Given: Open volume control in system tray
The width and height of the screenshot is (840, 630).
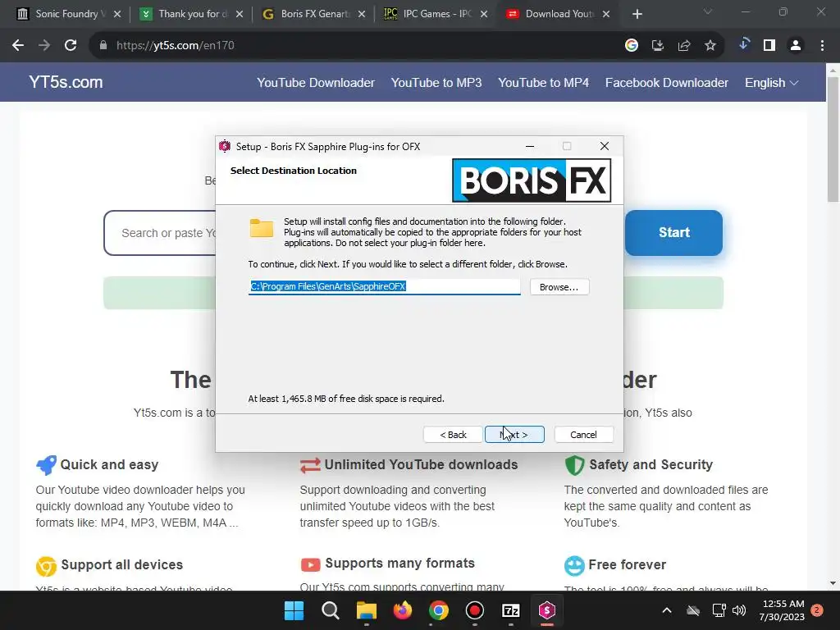Looking at the screenshot, I should pyautogui.click(x=739, y=610).
